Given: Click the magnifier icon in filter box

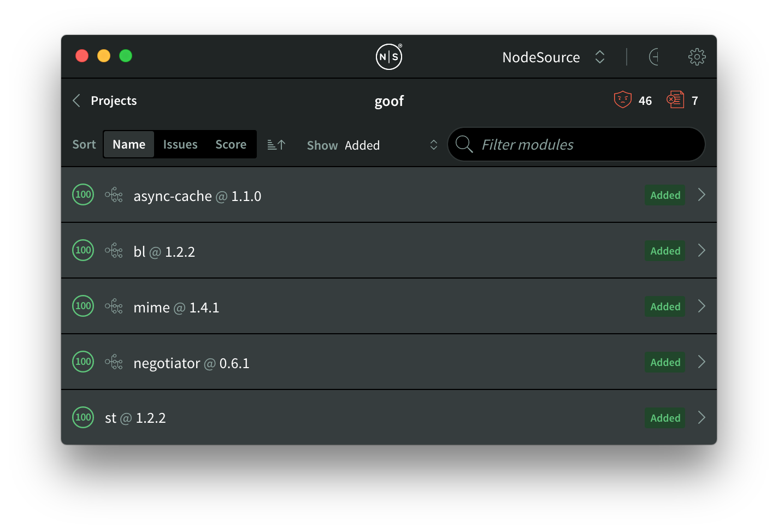Looking at the screenshot, I should click(x=464, y=144).
